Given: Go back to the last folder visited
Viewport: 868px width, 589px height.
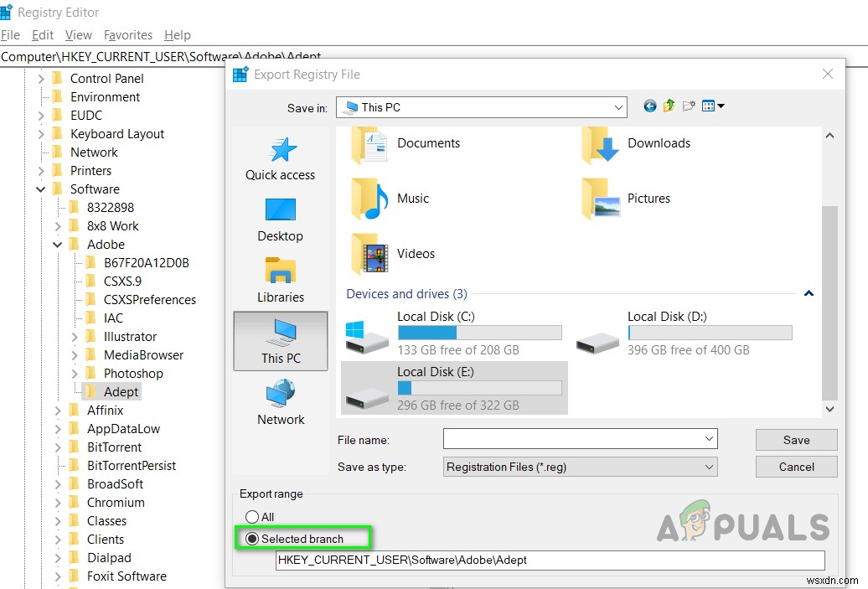Looking at the screenshot, I should [650, 106].
